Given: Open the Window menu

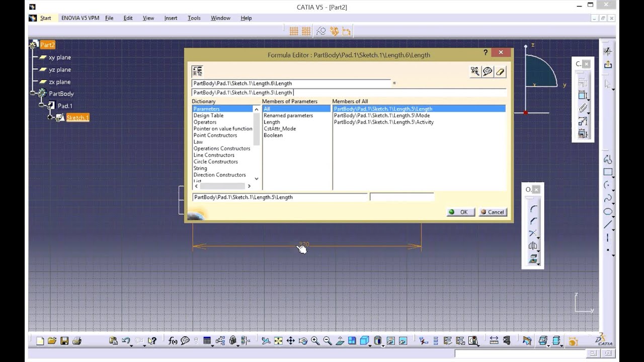Looking at the screenshot, I should pos(220,18).
